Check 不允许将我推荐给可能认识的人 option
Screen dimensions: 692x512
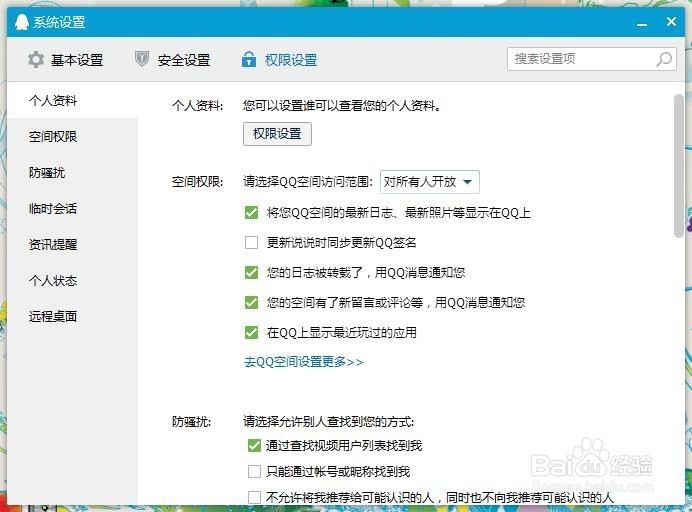(254, 497)
